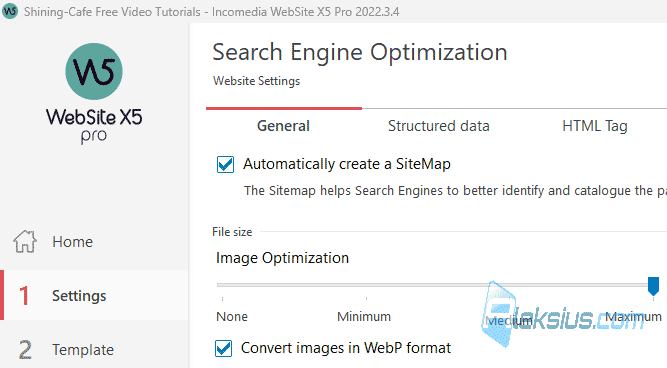Viewport: 667px width, 368px height.
Task: Open the Home section label
Action: pyautogui.click(x=72, y=242)
